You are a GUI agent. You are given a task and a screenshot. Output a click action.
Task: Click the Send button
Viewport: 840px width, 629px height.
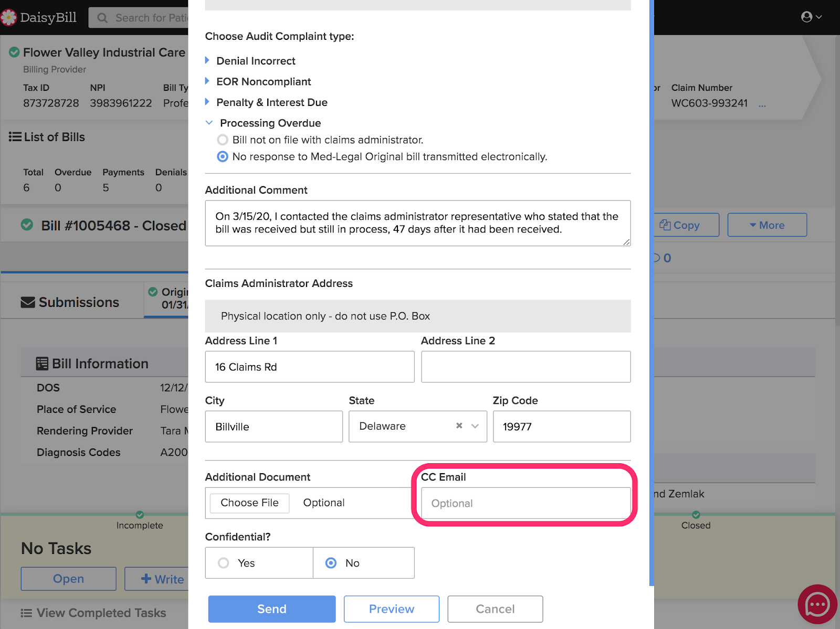(x=272, y=609)
